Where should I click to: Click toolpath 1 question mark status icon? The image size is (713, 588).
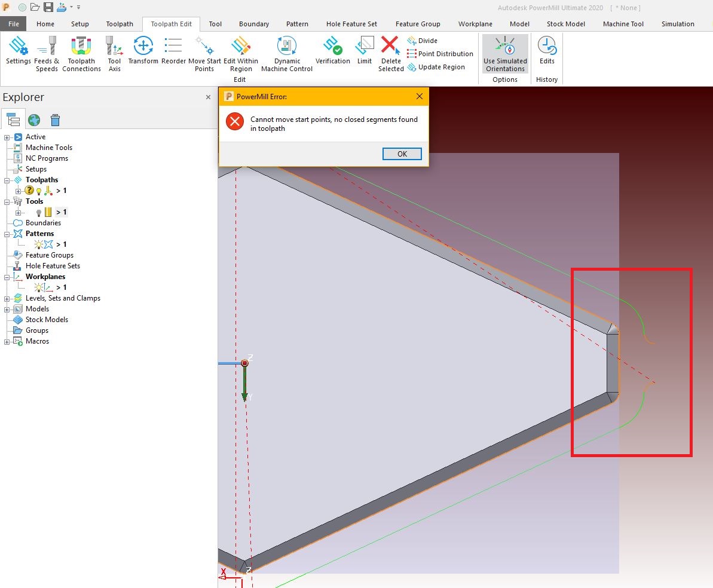(x=29, y=191)
